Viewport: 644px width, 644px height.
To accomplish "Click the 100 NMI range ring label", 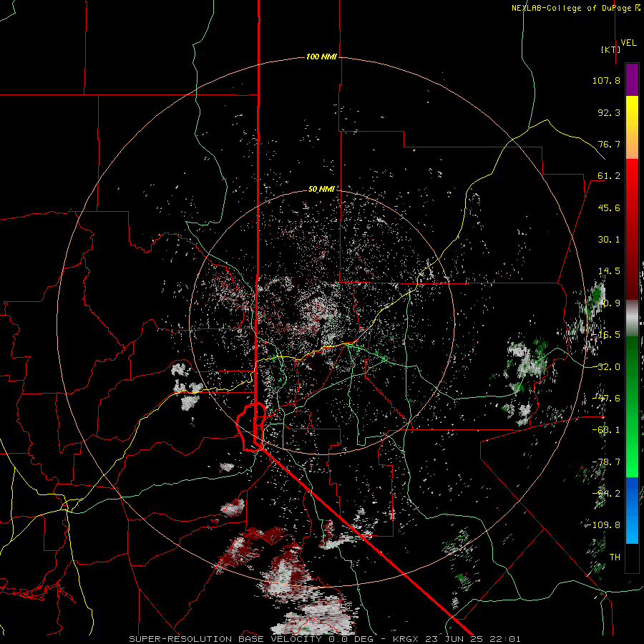I will [321, 57].
